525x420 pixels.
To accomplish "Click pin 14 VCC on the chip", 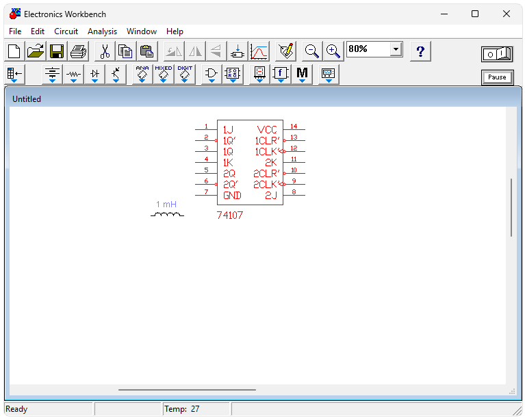I will [x=294, y=129].
